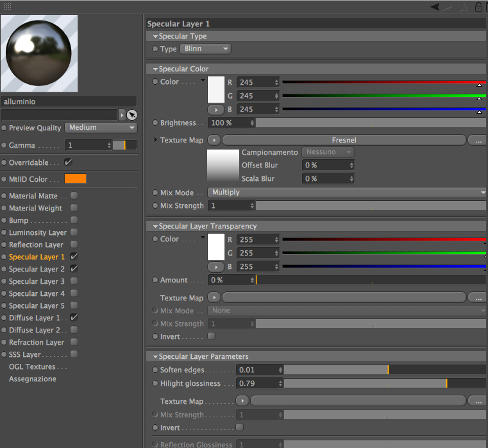
Task: Open the Preview Quality Medium dropdown
Action: [x=101, y=128]
